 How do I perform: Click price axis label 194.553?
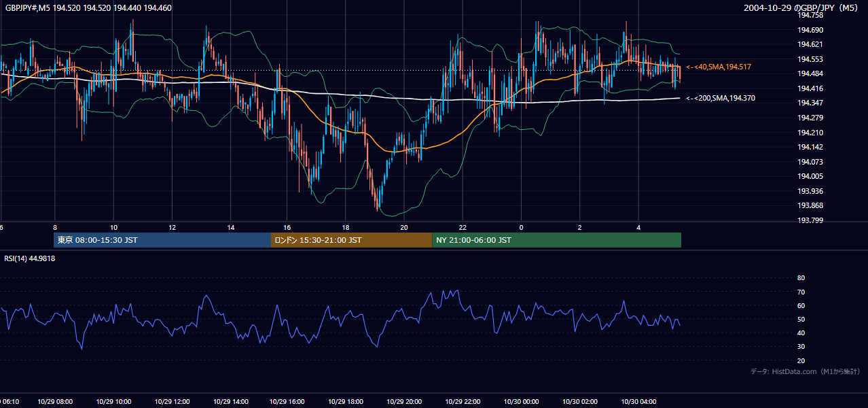810,59
